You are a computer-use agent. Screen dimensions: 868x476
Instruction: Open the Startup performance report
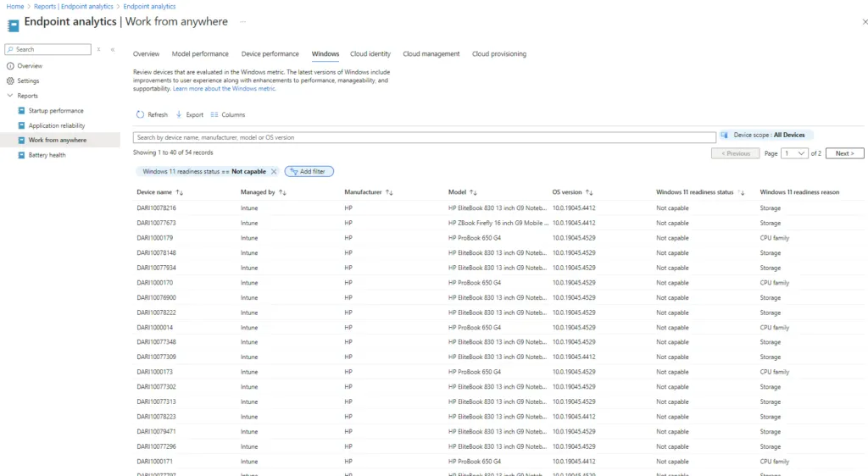point(56,111)
